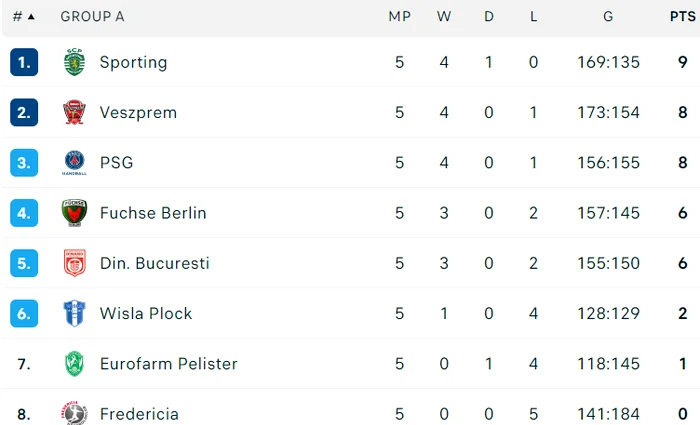Sort by MP matches played header
700x425 pixels.
pyautogui.click(x=399, y=17)
